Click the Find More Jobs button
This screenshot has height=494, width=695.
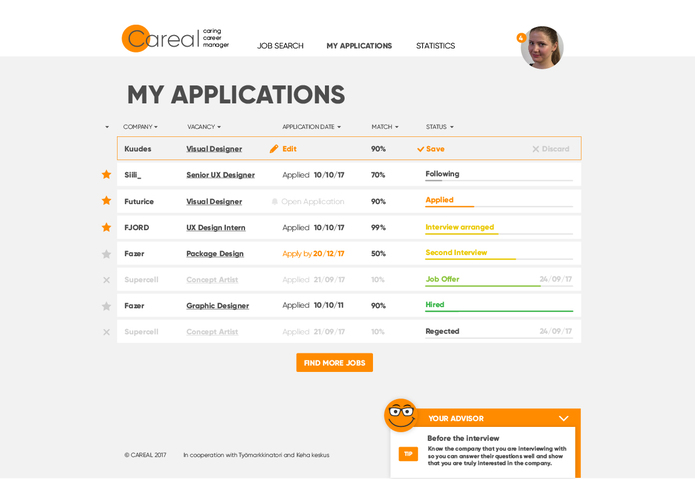pyautogui.click(x=335, y=363)
